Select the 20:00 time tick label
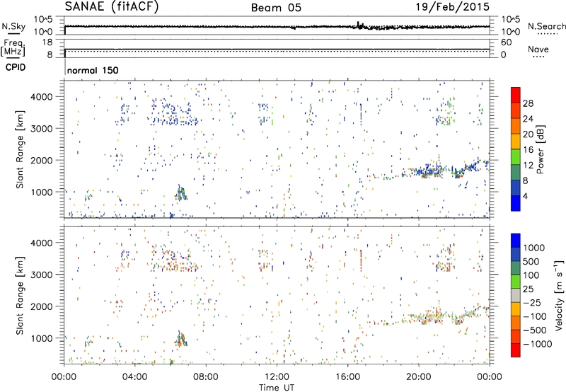Screen dimensions: 566x392 coord(419,377)
